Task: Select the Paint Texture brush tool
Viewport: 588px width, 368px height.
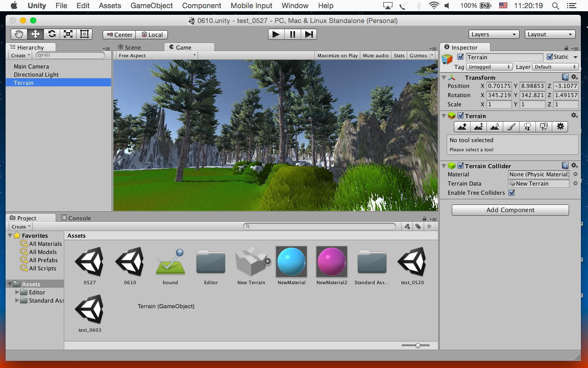Action: click(x=511, y=127)
